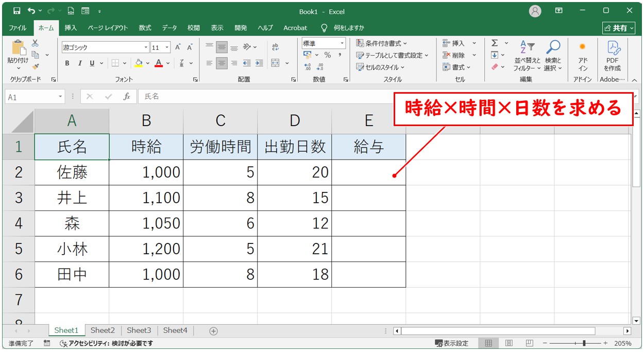Click the Increase Indent icon
The image size is (644, 352).
point(259,63)
